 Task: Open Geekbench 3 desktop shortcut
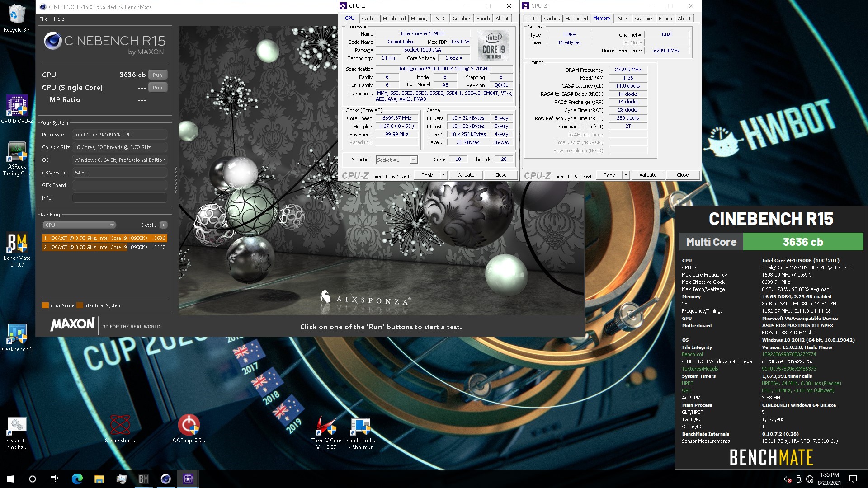[17, 338]
